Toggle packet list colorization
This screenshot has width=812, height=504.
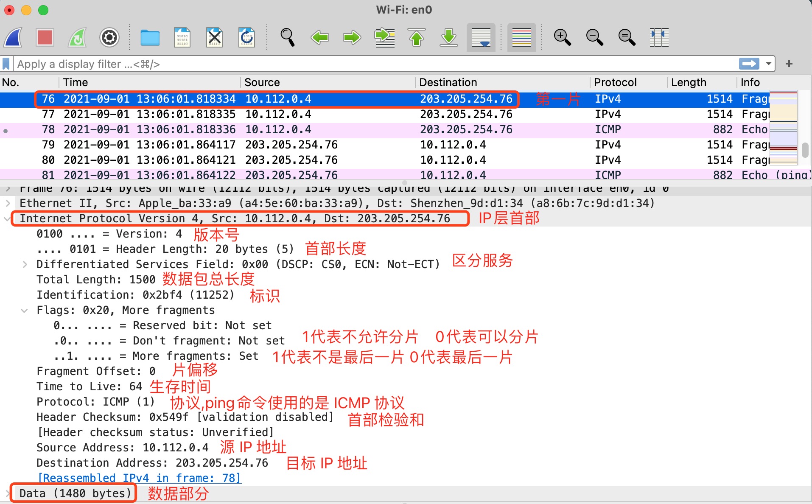521,38
